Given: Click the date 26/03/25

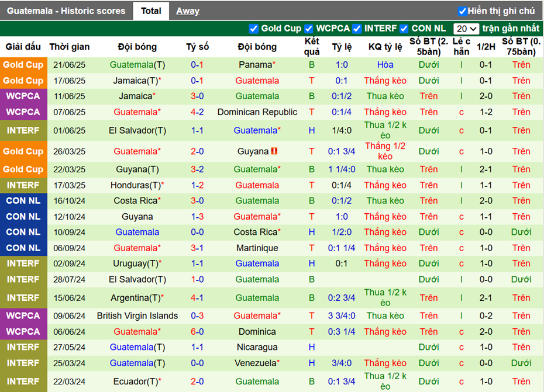Looking at the screenshot, I should 70,151.
